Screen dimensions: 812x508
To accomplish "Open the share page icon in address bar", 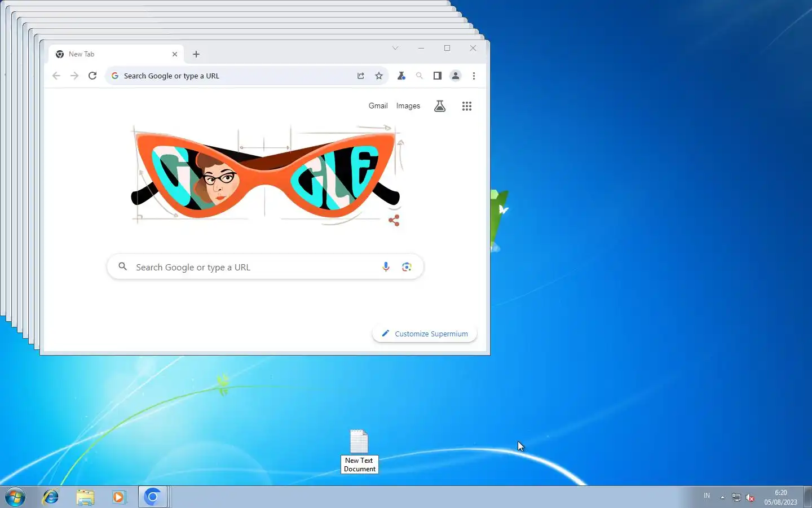I will click(x=361, y=76).
